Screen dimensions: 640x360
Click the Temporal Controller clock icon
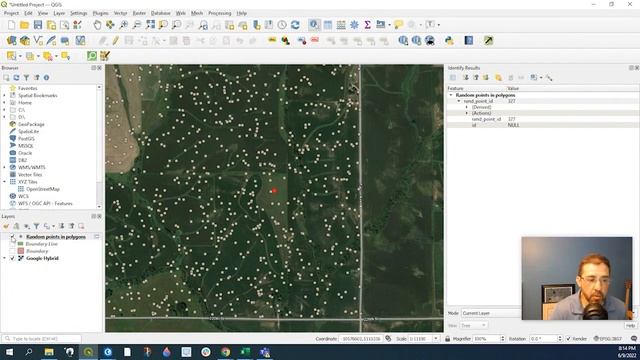[x=282, y=25]
